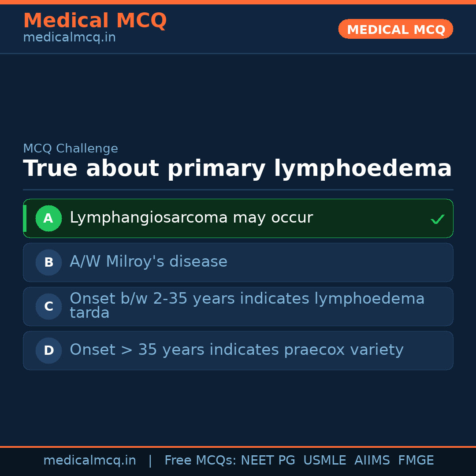Select the letter C option circle
Image resolution: width=476 pixels, height=476 pixels.
point(48,307)
